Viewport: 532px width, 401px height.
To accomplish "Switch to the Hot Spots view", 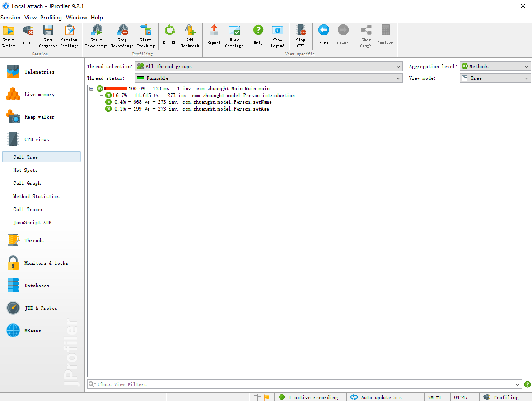I will (x=25, y=170).
